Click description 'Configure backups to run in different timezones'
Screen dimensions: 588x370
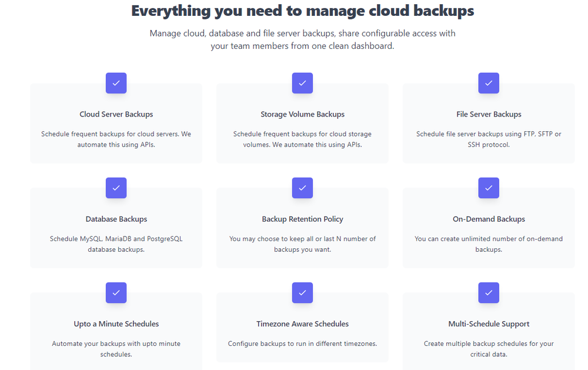click(303, 344)
